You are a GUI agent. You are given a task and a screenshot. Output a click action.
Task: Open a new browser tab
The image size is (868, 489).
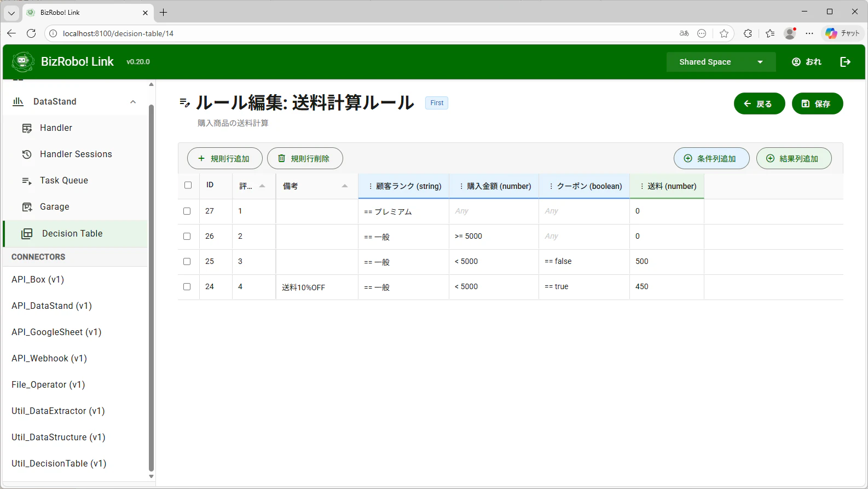tap(164, 12)
